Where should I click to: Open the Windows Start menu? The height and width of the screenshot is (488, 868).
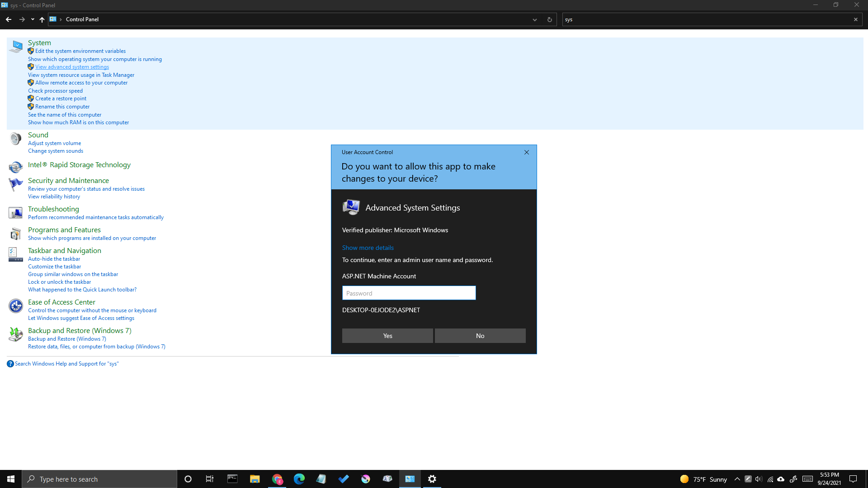tap(11, 479)
